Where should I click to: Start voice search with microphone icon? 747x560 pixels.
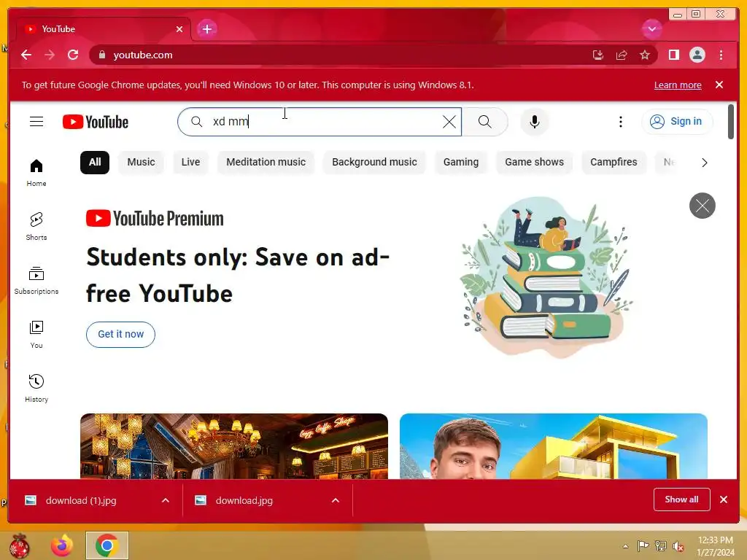(x=535, y=122)
